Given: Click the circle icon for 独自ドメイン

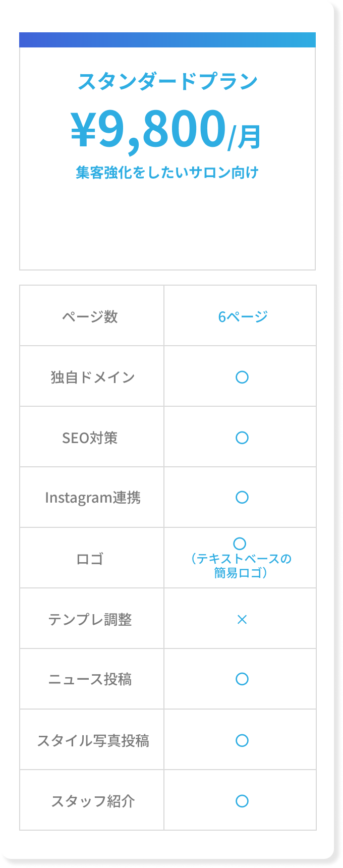Looking at the screenshot, I should 242,377.
